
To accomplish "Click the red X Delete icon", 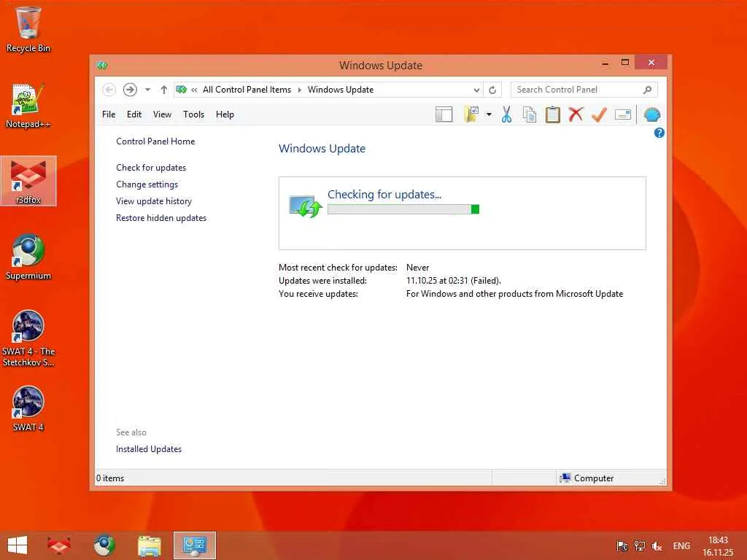I will 576,114.
